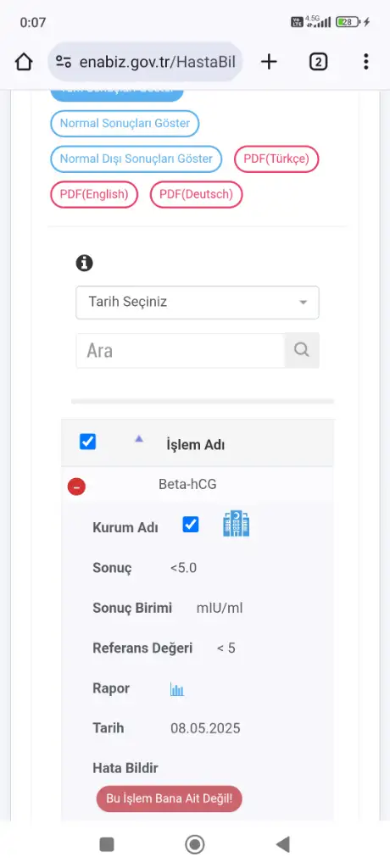This screenshot has width=390, height=868.
Task: Collapse the Beta-hCG row with red minus
Action: 76,487
